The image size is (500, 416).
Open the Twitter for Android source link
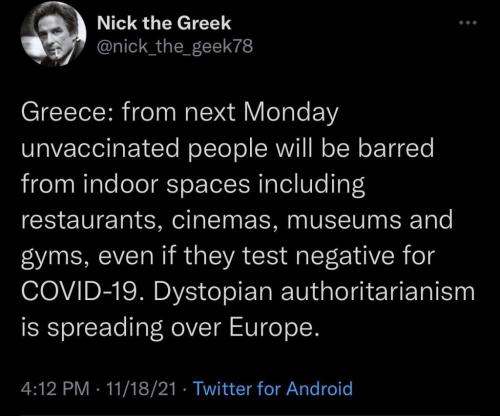pyautogui.click(x=273, y=389)
